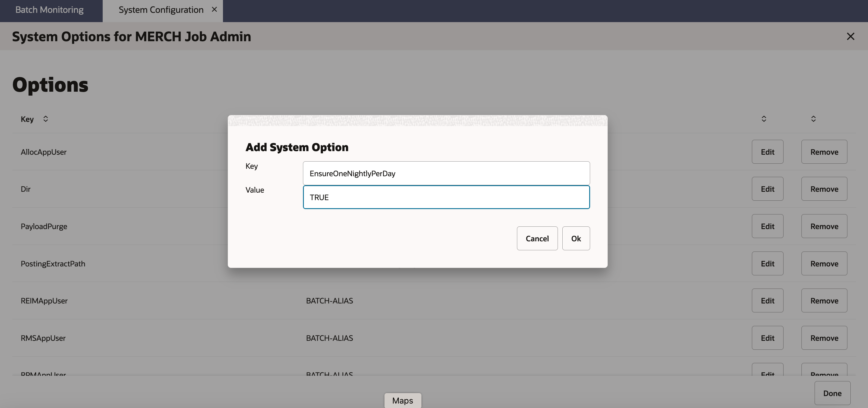Cancel the Add System Option dialog

[537, 238]
